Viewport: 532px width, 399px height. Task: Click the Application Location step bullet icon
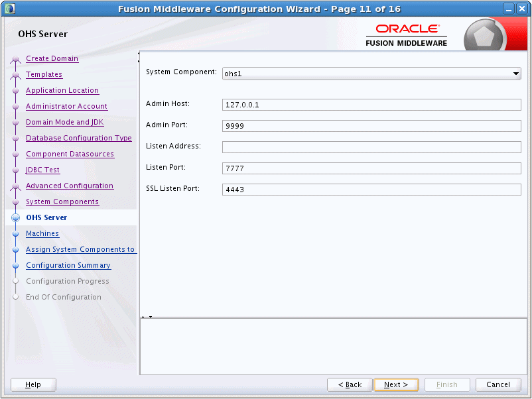16,91
